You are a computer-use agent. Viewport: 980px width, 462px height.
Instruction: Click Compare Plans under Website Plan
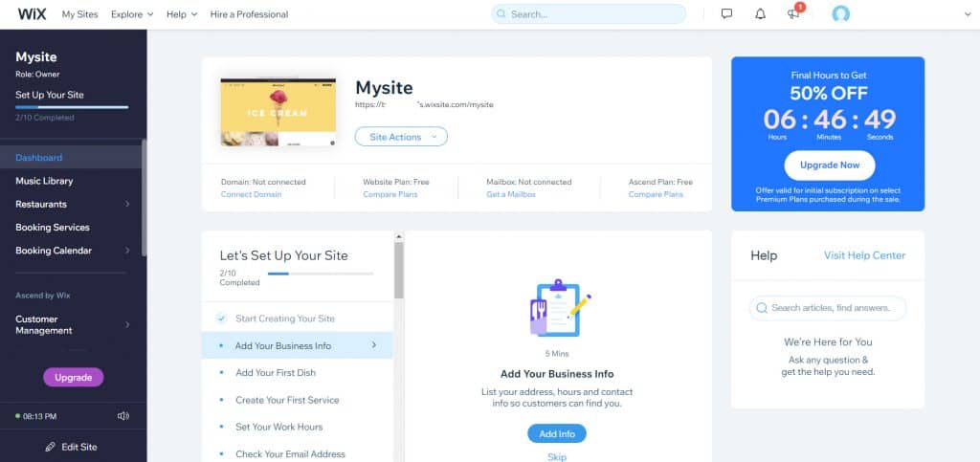click(x=390, y=194)
